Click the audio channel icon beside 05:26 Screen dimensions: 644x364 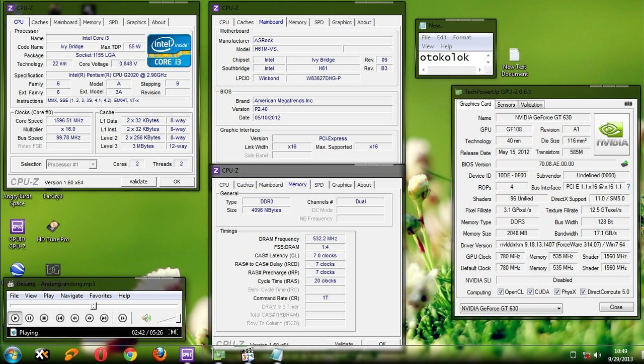(x=174, y=332)
